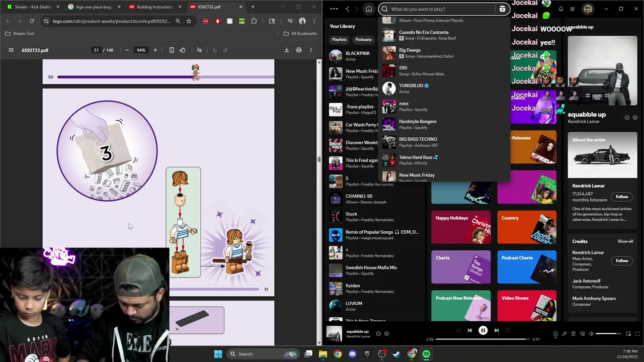644x362 pixels.
Task: Select YUNGBLUD artist search suggestion
Action: pyautogui.click(x=444, y=88)
